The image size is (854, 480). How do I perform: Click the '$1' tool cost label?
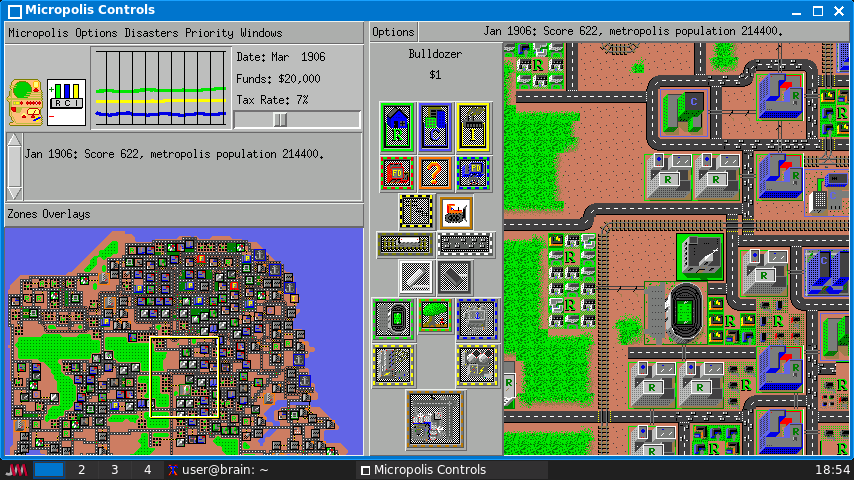[435, 75]
